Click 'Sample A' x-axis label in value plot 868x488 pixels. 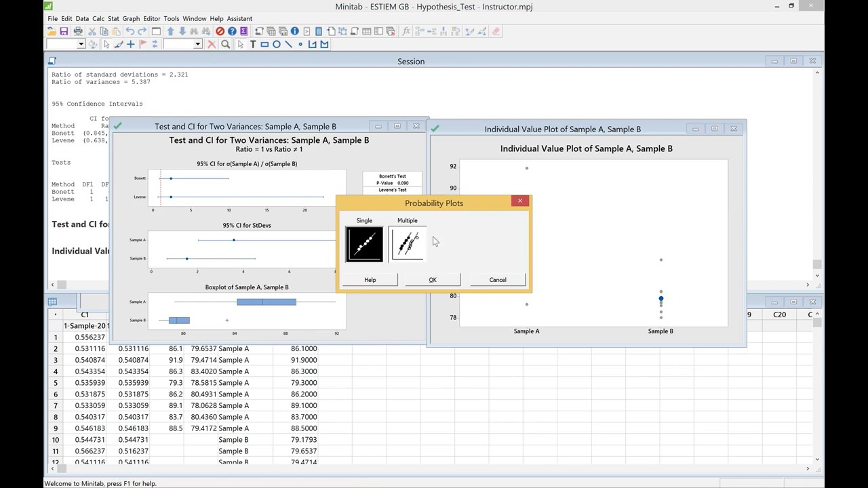click(x=527, y=331)
